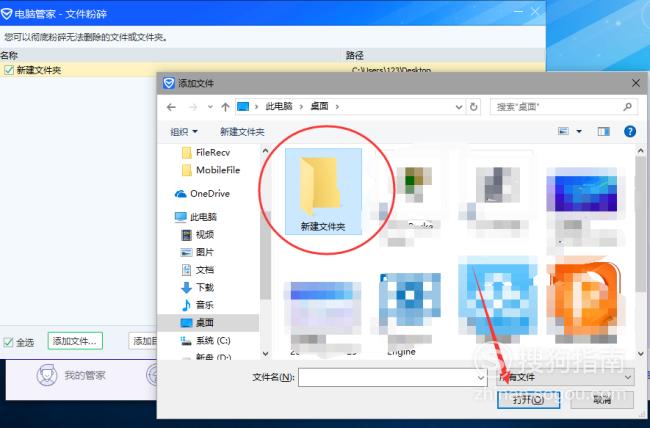Click the 文件名 input field

[x=392, y=377]
